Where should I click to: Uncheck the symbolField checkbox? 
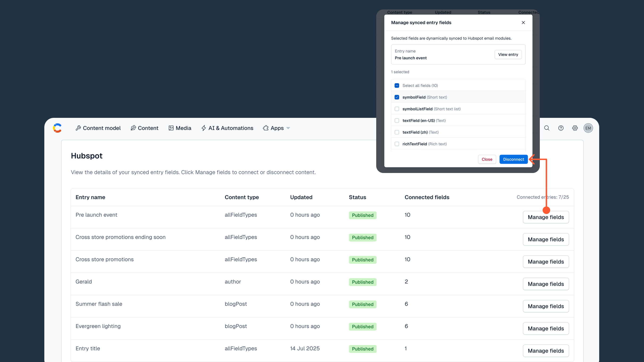[x=397, y=97]
